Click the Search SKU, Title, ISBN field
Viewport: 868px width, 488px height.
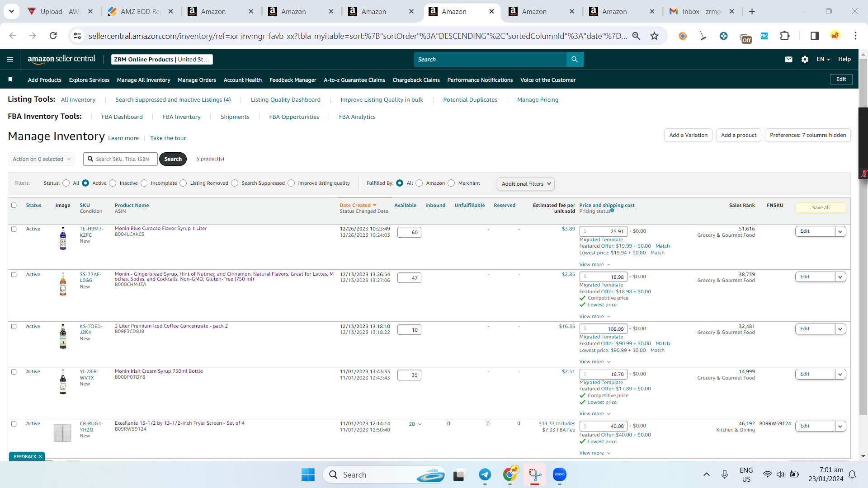pyautogui.click(x=121, y=159)
